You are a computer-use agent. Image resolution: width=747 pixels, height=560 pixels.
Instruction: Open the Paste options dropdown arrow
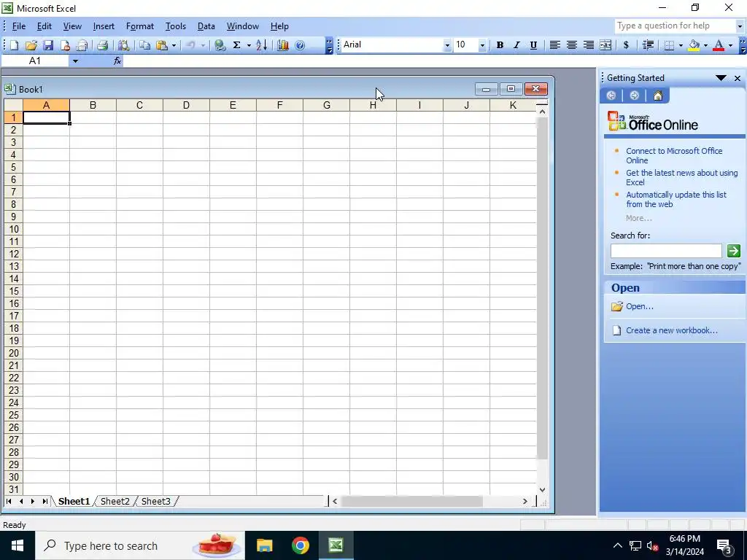tap(174, 45)
